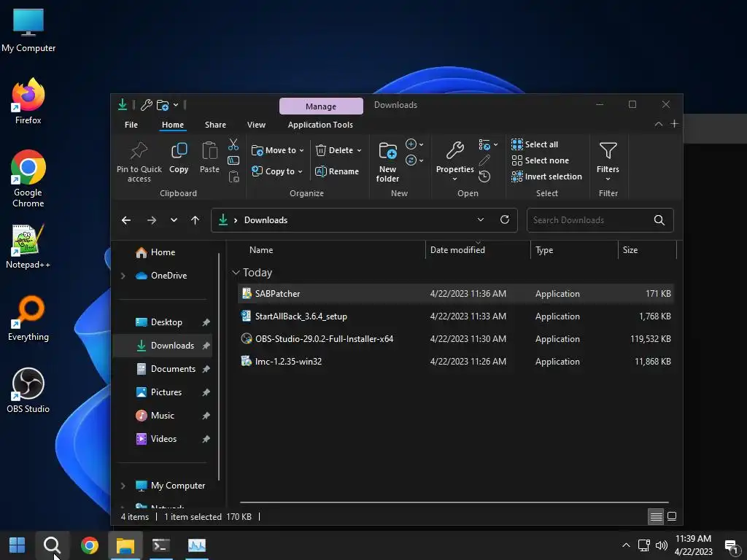This screenshot has width=747, height=560.
Task: Click Windows Start button on taskbar
Action: [x=18, y=545]
